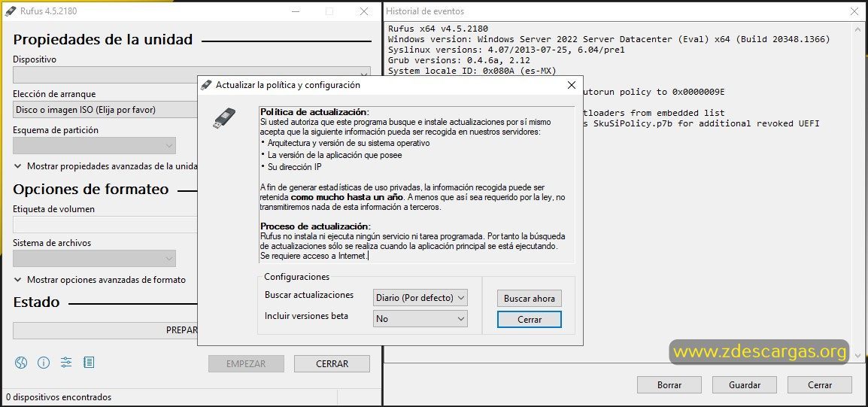Expand Mostrar propiedades avanzadas de la unidad
This screenshot has width=868, height=407.
106,166
